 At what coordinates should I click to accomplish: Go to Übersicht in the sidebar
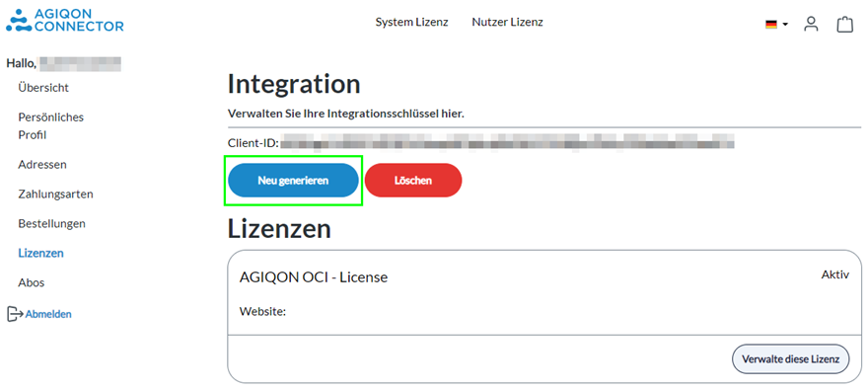[x=43, y=88]
